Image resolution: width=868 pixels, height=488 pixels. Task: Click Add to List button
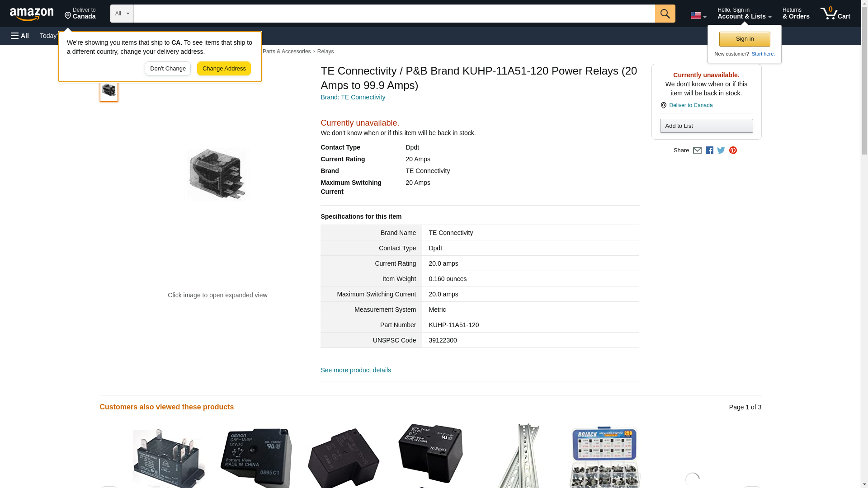pyautogui.click(x=706, y=126)
